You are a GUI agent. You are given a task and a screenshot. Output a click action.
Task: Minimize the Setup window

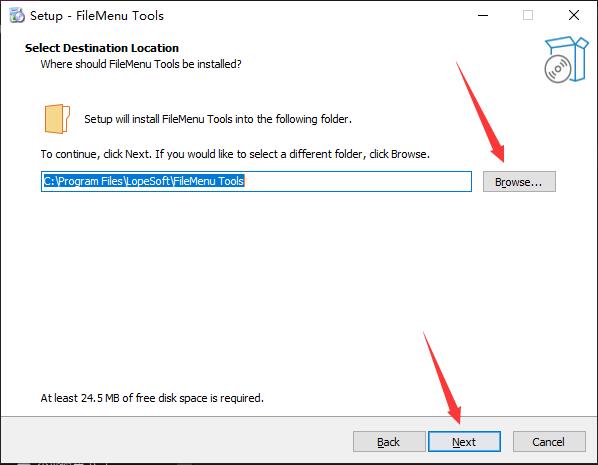483,15
